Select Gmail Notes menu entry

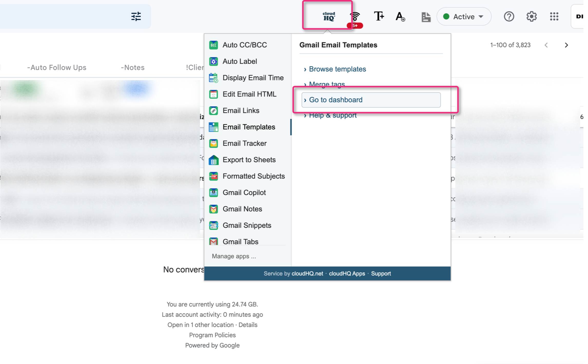point(248,209)
